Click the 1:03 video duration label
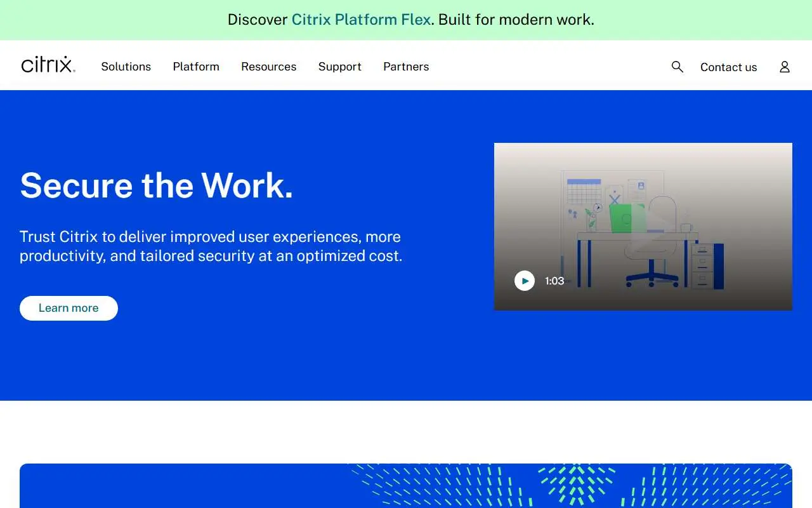The width and height of the screenshot is (812, 508). coord(554,281)
